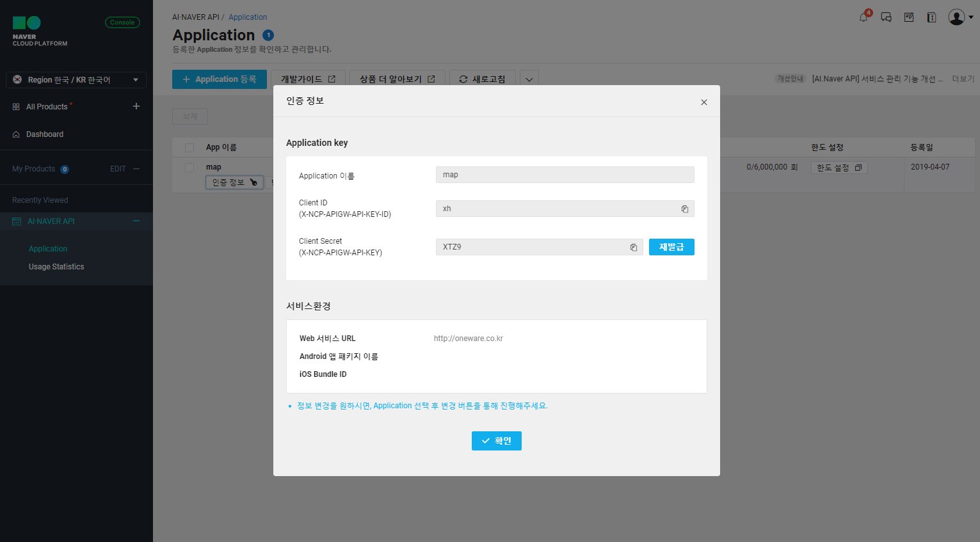The width and height of the screenshot is (980, 542).
Task: Select Application in the sidebar
Action: coord(48,249)
